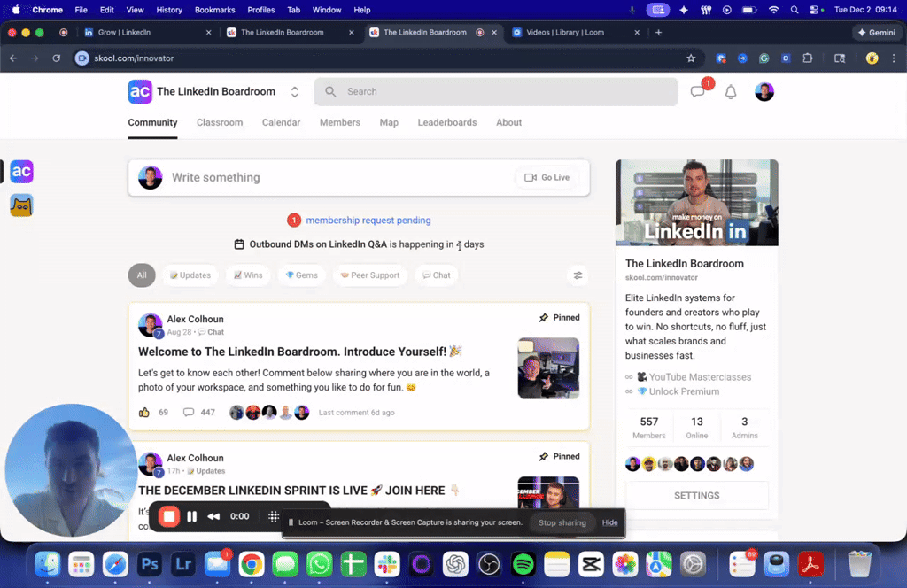Image resolution: width=907 pixels, height=588 pixels.
Task: Start a Go Live session
Action: (547, 177)
